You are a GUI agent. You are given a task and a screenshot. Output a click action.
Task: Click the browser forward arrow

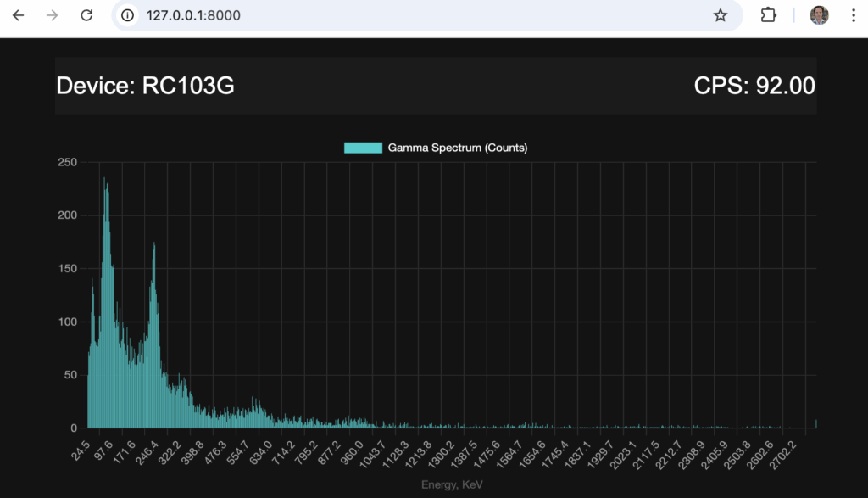pos(52,15)
